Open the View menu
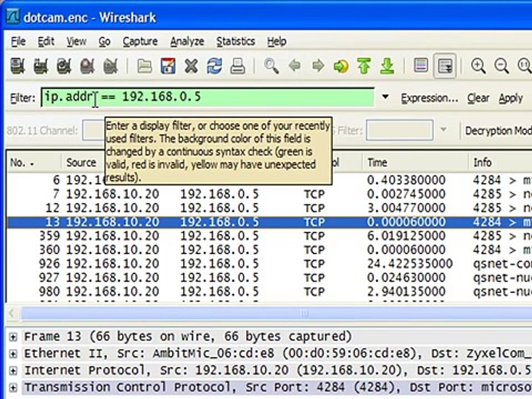 (76, 42)
